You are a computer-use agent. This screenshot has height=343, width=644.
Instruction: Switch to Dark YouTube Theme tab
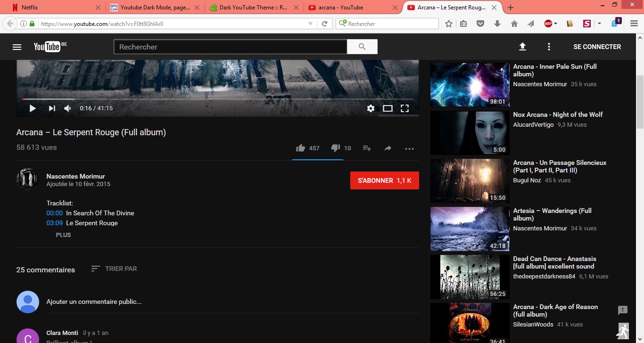[253, 8]
